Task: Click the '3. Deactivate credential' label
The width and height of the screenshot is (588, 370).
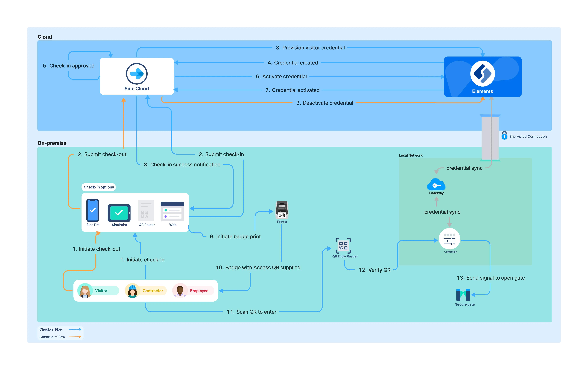Action: click(x=325, y=103)
